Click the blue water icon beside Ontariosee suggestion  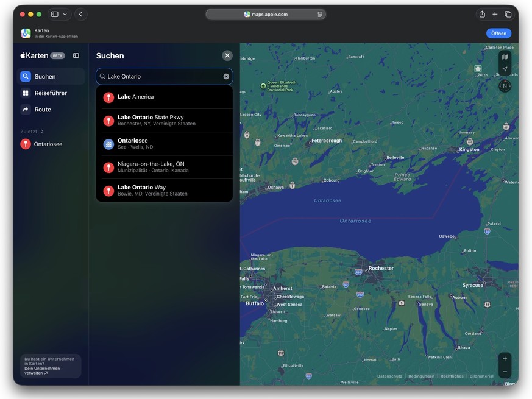108,144
